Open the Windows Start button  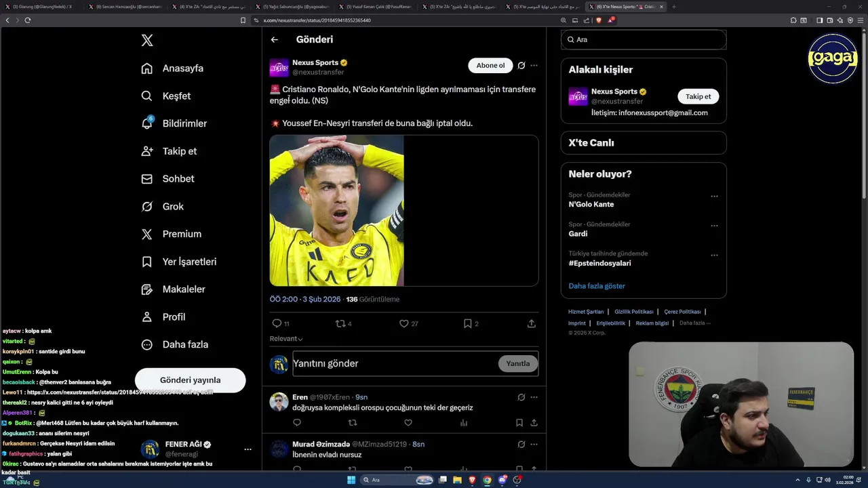[351, 480]
